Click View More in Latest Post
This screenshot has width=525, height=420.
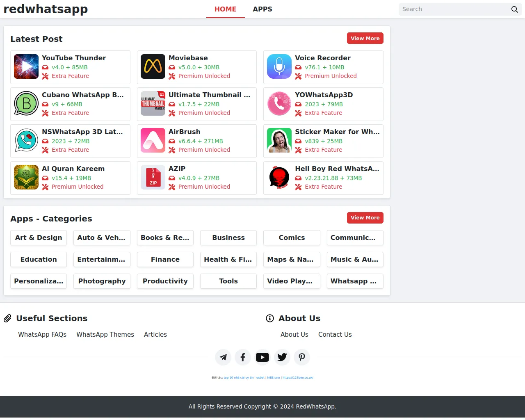point(365,38)
